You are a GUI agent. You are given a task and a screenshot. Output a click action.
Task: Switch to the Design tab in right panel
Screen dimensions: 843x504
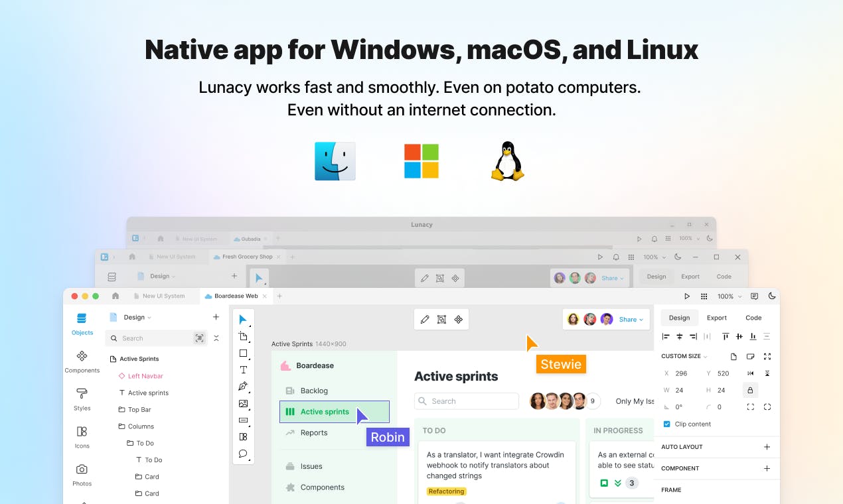(x=679, y=318)
